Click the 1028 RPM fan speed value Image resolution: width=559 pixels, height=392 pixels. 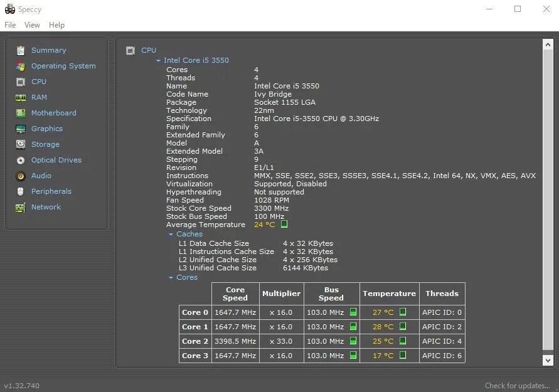tap(272, 200)
